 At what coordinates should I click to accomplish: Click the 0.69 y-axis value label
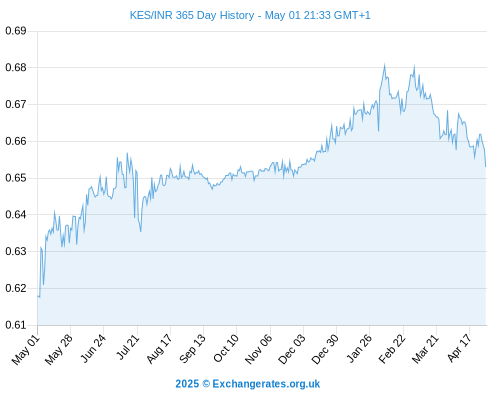(x=16, y=31)
